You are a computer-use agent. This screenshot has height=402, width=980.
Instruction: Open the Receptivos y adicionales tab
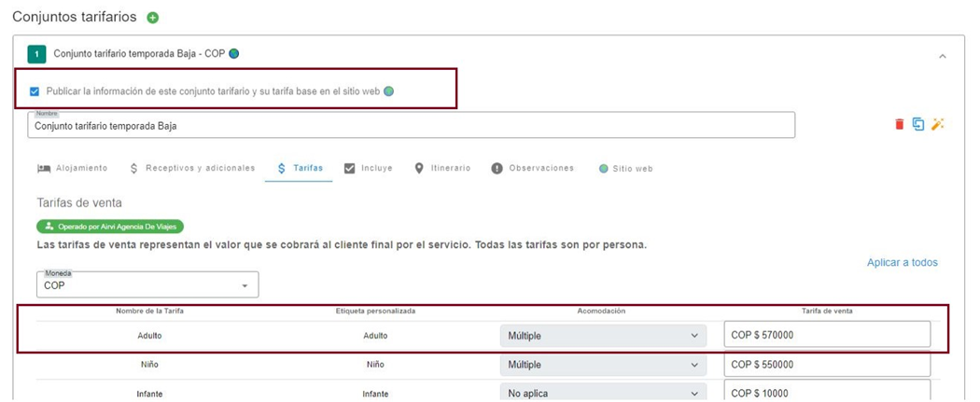click(191, 169)
